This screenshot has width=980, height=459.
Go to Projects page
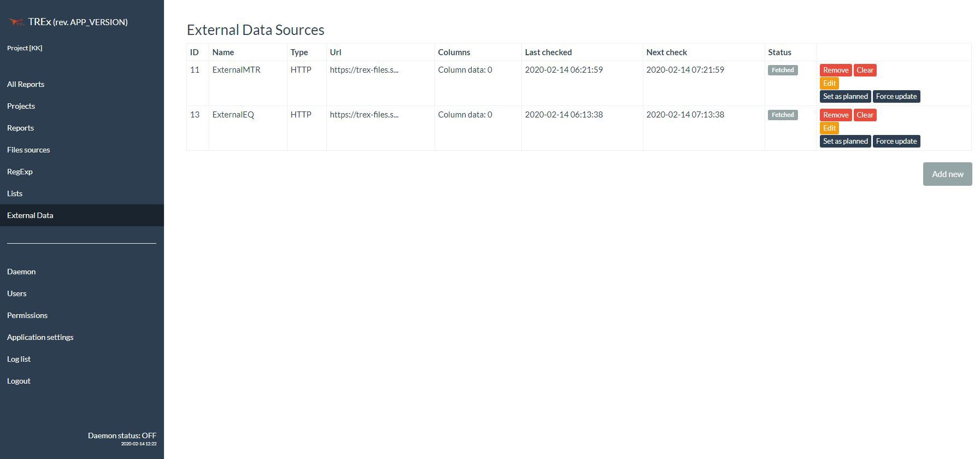(21, 106)
